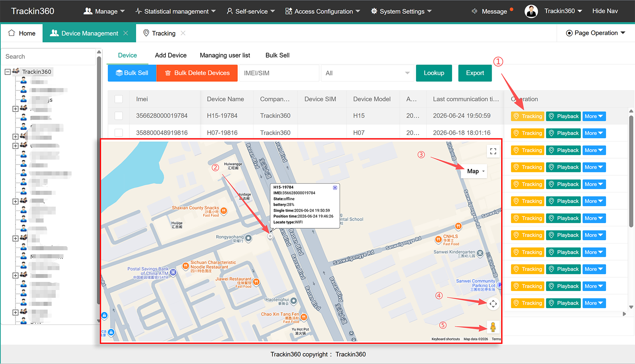Click Chao Xin Tang Fen marker
Image resolution: width=635 pixels, height=364 pixels.
pyautogui.click(x=304, y=317)
